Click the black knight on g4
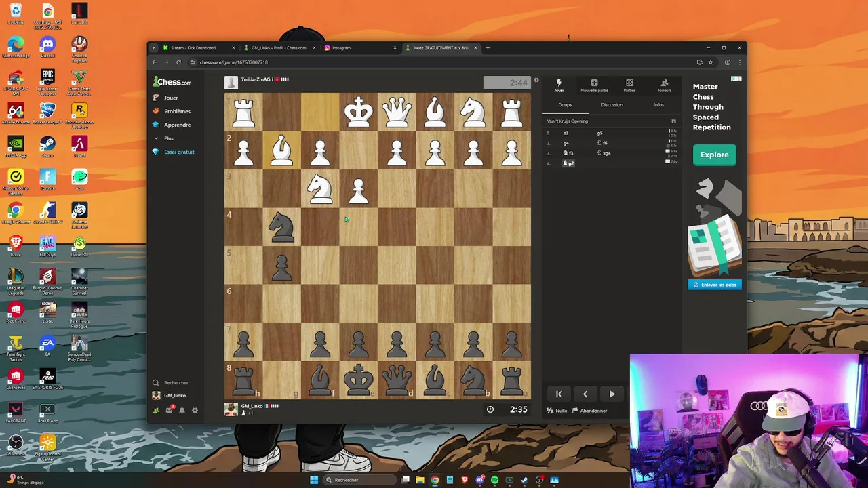 [x=281, y=226]
